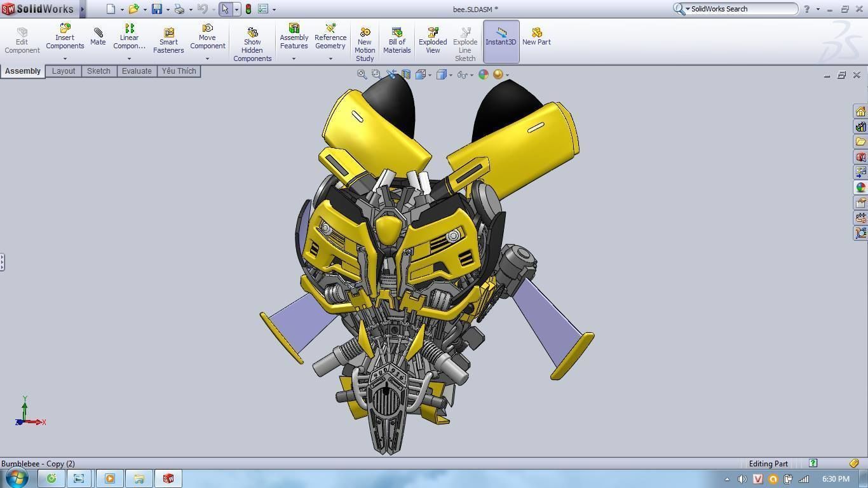Click Zoom to Area magnifier icon

click(x=376, y=74)
